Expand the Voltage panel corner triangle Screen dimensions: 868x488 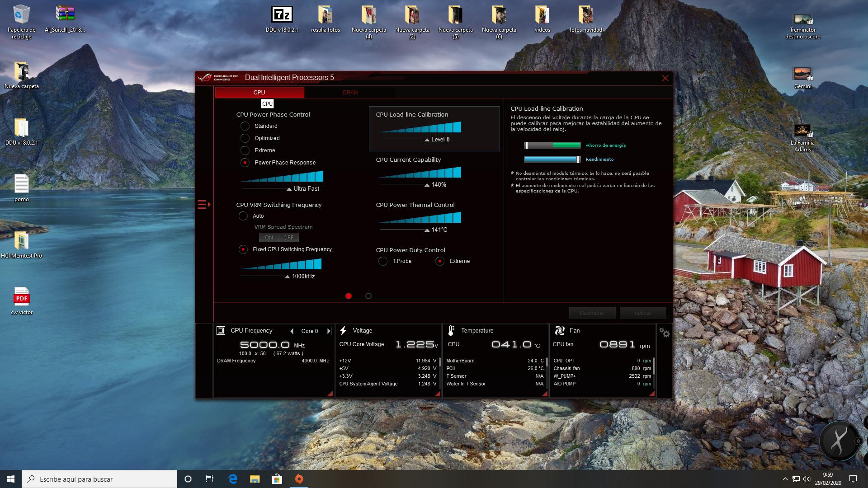437,394
